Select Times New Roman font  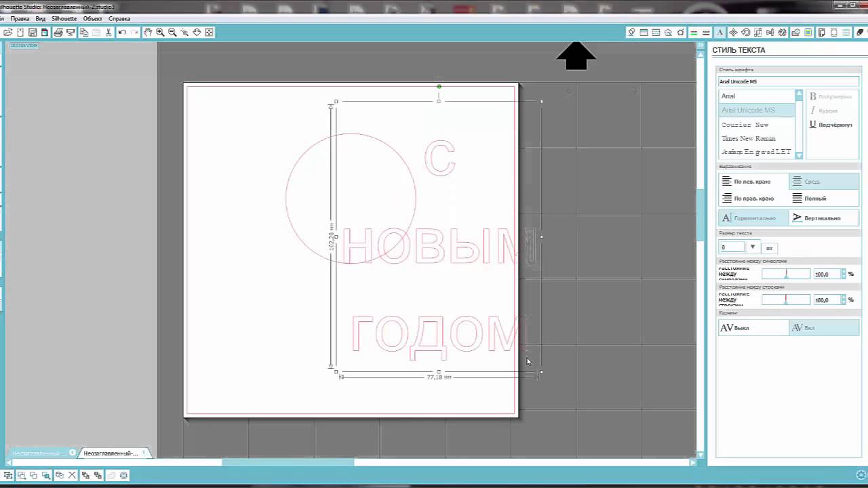pyautogui.click(x=757, y=139)
